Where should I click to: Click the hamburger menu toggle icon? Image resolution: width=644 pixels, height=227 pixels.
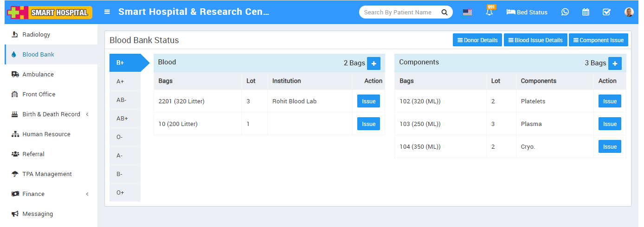107,12
